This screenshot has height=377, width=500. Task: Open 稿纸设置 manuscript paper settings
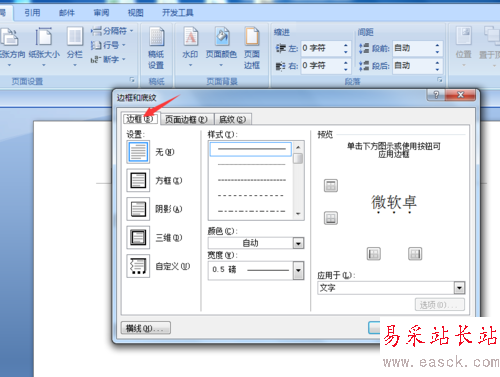click(x=156, y=48)
